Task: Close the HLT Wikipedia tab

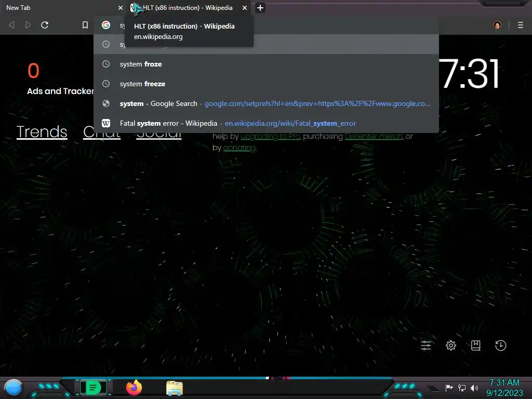Action: coord(245,8)
